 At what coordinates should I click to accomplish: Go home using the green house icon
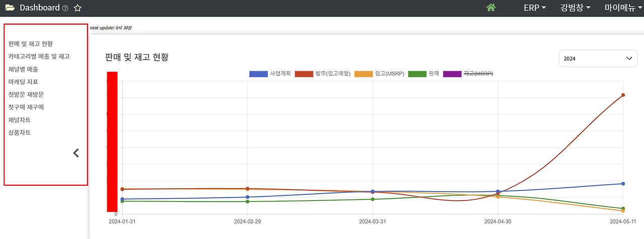pyautogui.click(x=491, y=8)
